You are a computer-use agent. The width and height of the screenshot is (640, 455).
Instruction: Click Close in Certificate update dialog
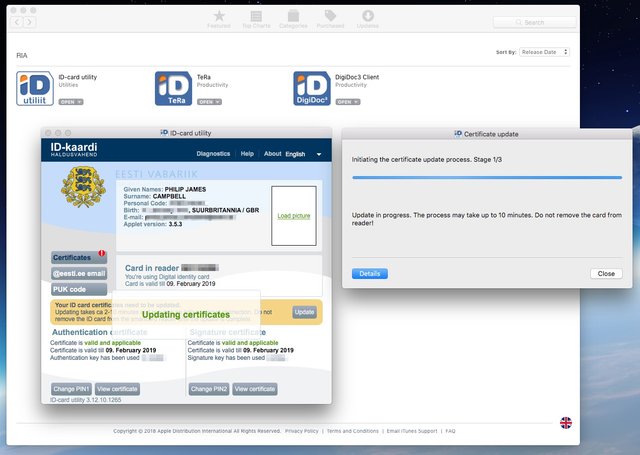[x=606, y=273]
